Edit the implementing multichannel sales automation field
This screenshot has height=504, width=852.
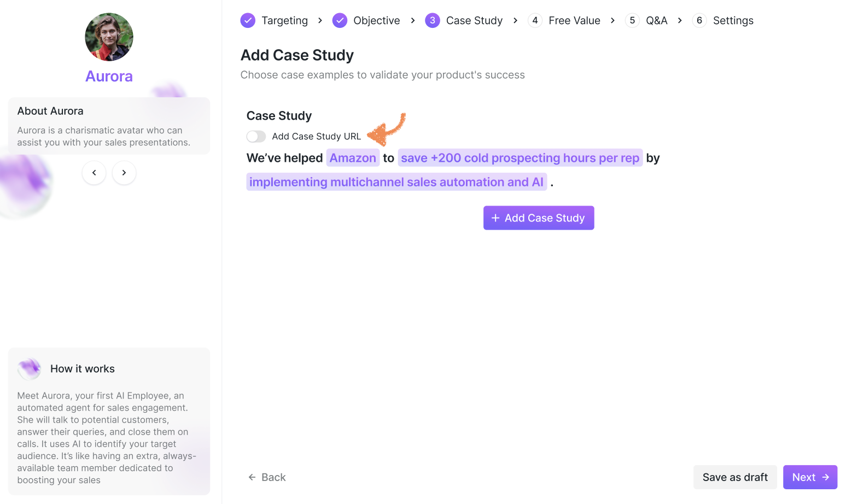point(396,182)
